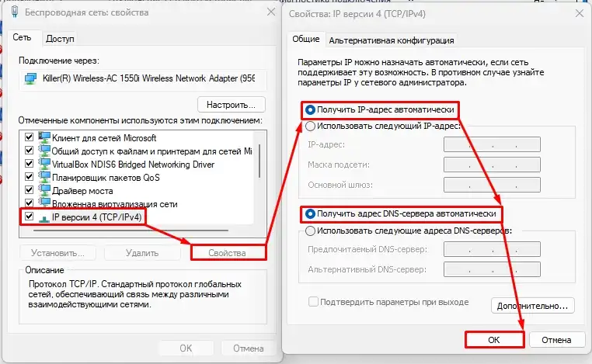592x364 pixels.
Task: Click the Предпочитаемый DNS-сервер field
Action: click(492, 249)
